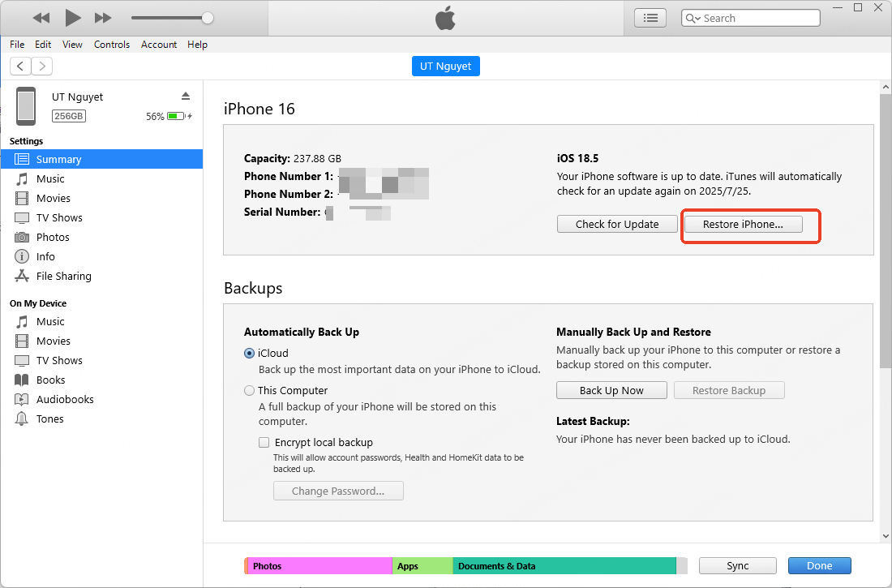The height and width of the screenshot is (588, 892).
Task: Select Summary under Settings
Action: 102,160
